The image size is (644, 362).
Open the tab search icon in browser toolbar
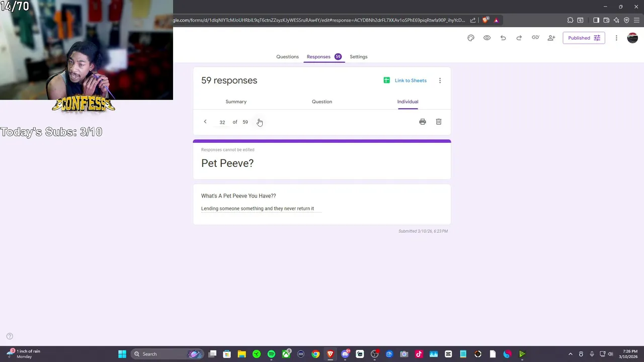point(580,20)
